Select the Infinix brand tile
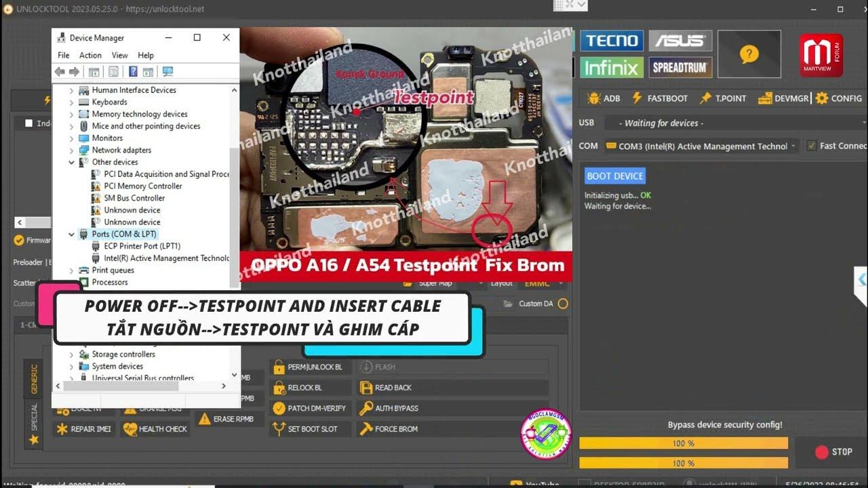Image resolution: width=868 pixels, height=488 pixels. (612, 67)
